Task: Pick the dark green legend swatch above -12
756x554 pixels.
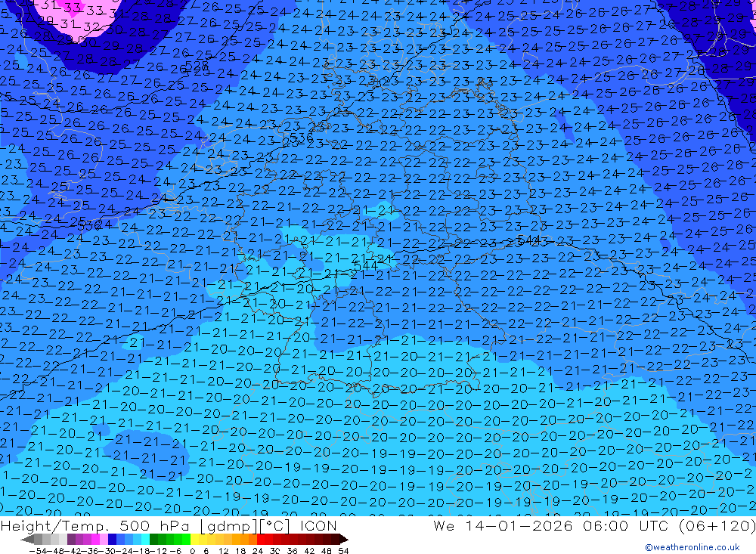Action: click(x=153, y=539)
